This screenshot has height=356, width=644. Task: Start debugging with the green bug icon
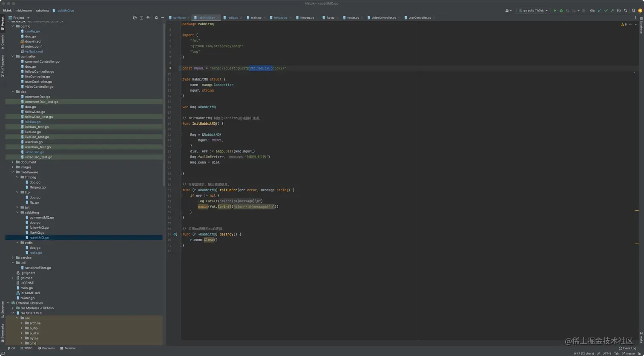click(x=561, y=11)
